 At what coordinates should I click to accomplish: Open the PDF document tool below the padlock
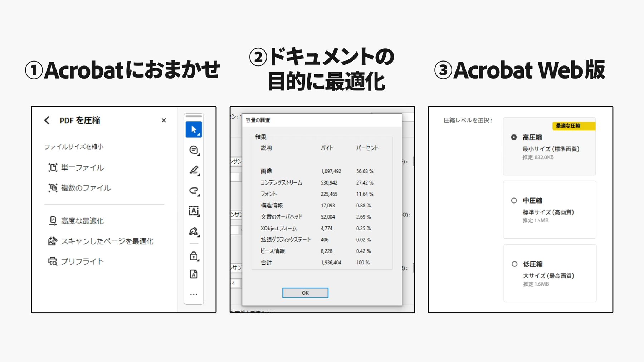pyautogui.click(x=194, y=274)
